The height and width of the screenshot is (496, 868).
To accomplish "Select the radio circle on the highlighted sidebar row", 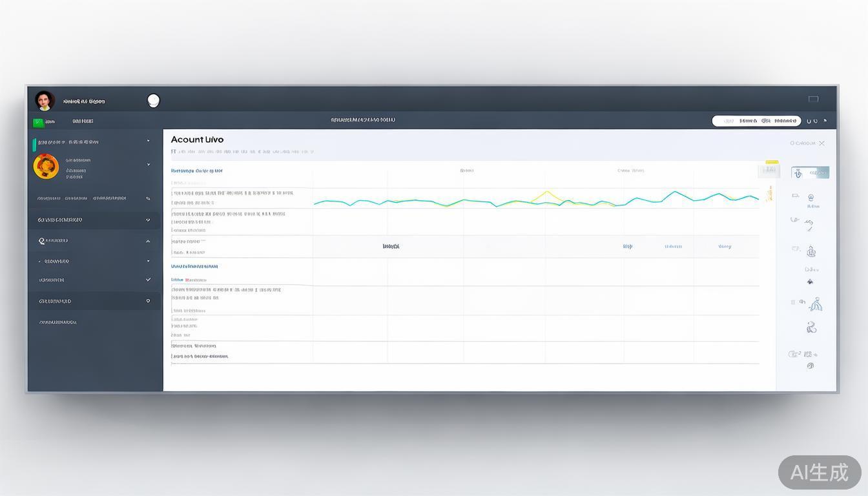I will (148, 301).
